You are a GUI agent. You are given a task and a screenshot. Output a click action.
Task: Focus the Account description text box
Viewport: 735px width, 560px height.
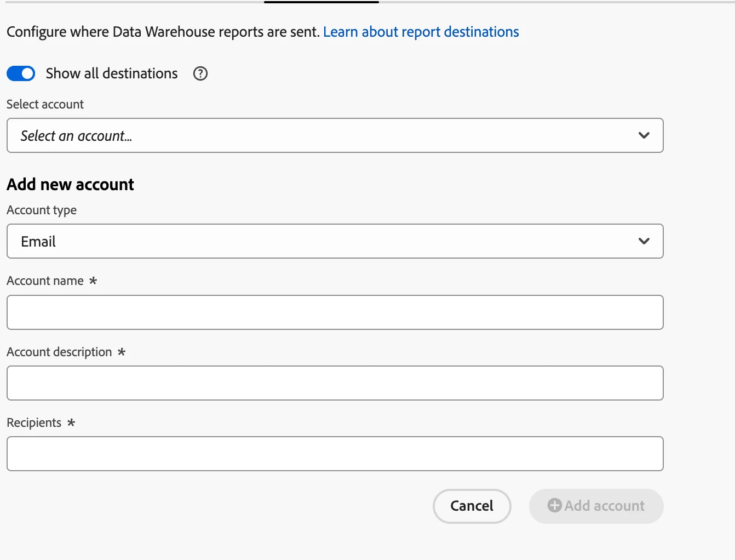tap(335, 383)
